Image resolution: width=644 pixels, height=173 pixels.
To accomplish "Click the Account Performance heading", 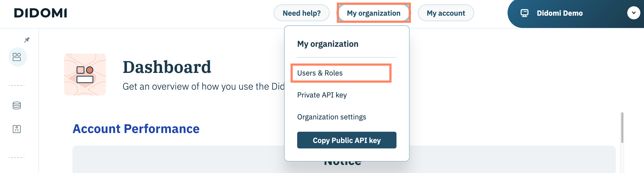I will pyautogui.click(x=136, y=129).
